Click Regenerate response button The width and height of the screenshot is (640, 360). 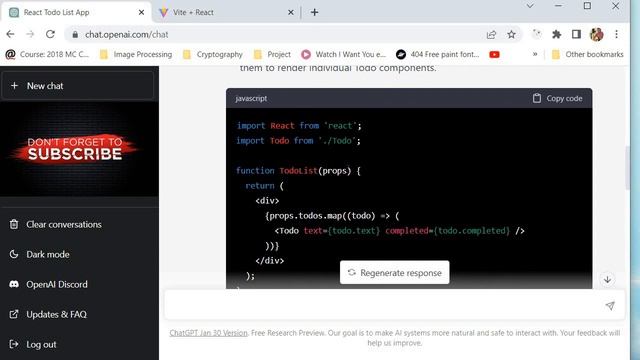pos(394,272)
